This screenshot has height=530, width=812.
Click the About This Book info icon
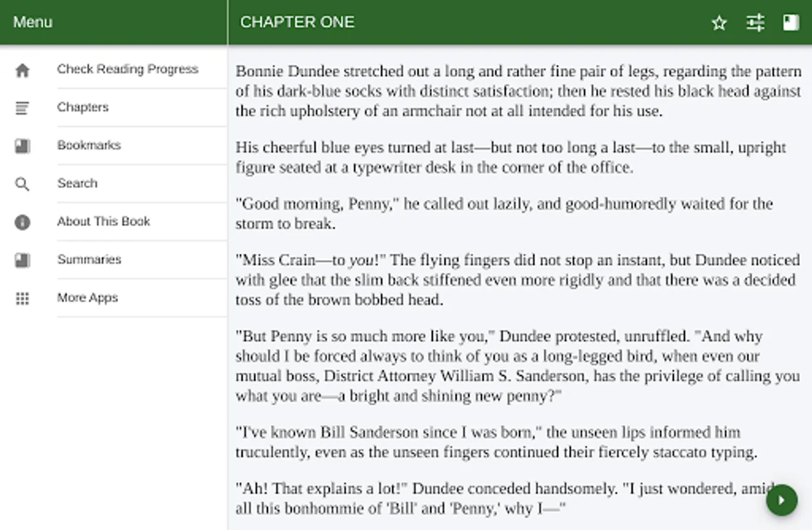click(x=22, y=222)
